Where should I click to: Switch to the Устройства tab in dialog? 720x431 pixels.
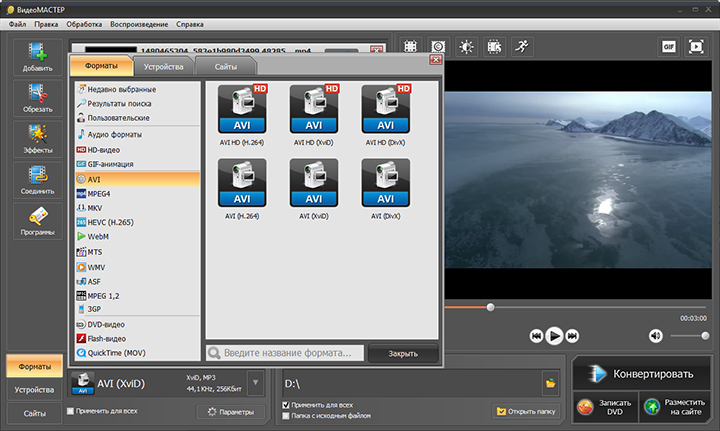click(x=163, y=67)
